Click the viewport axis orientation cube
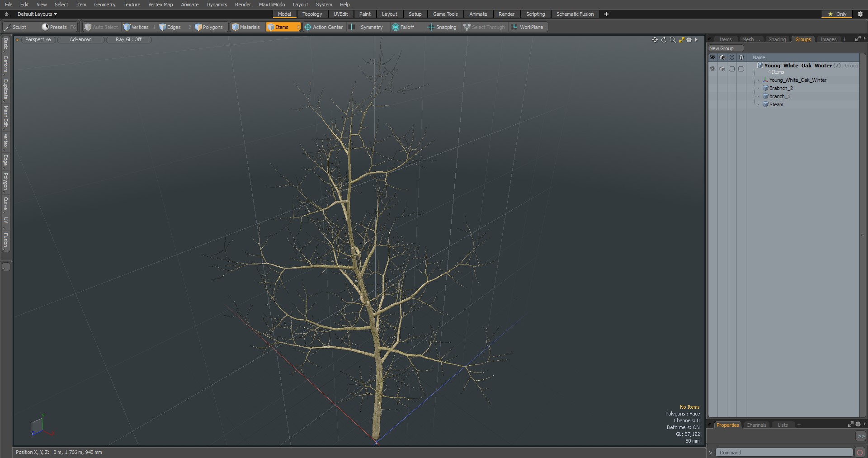 click(x=38, y=426)
